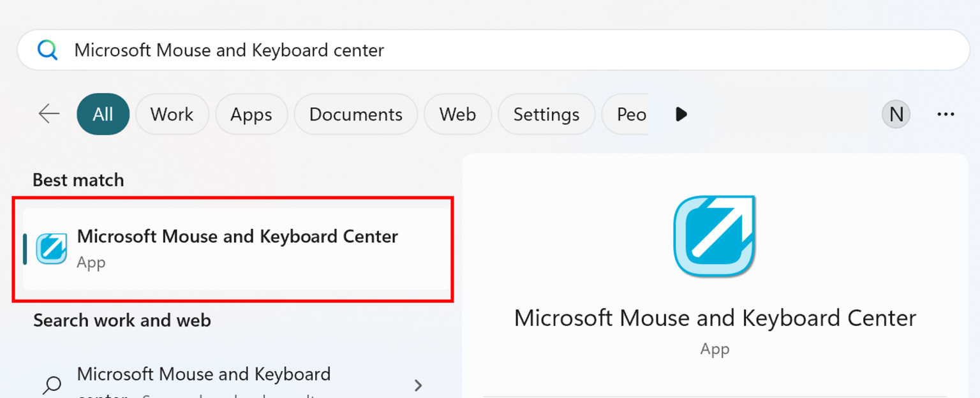Image resolution: width=980 pixels, height=398 pixels.
Task: Click the partially visible People filter
Action: click(x=630, y=114)
